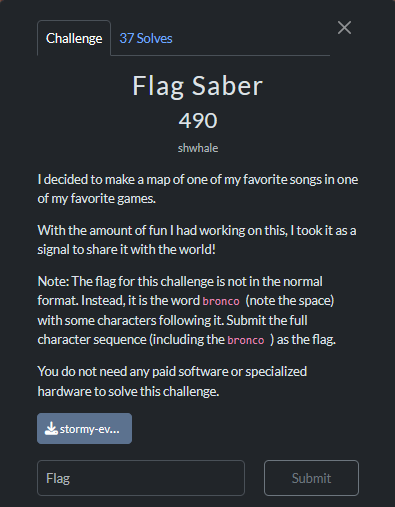This screenshot has width=395, height=507.
Task: Click the Flag Saber challenge title
Action: pyautogui.click(x=198, y=86)
